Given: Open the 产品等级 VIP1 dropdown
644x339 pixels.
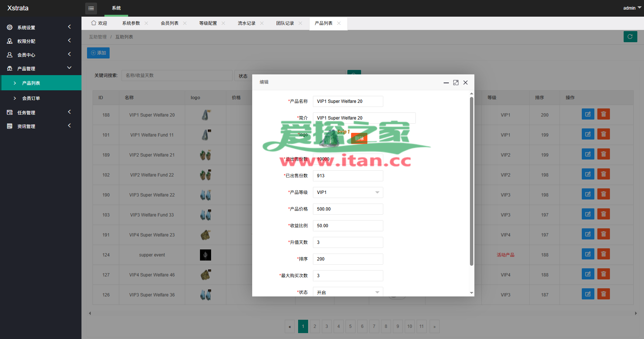Looking at the screenshot, I should [348, 192].
